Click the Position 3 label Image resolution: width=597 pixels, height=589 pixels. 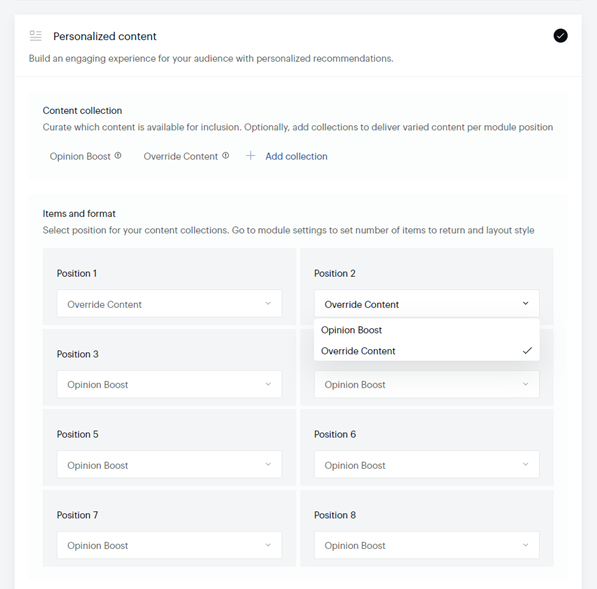point(77,354)
